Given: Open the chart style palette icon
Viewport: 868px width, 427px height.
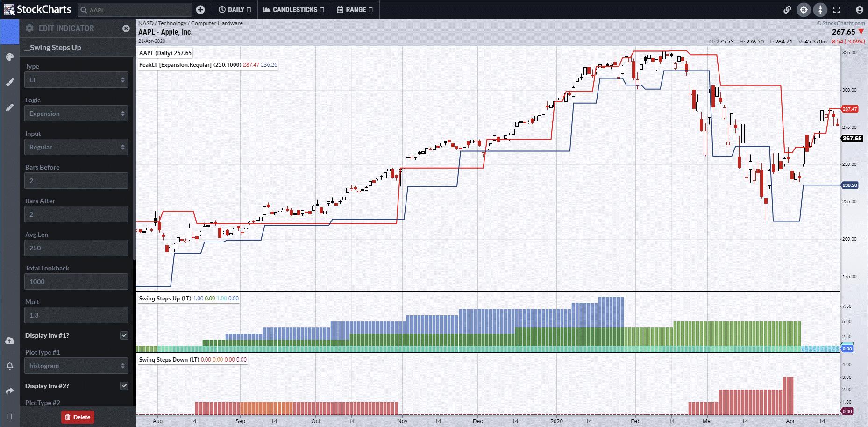Looking at the screenshot, I should pos(9,57).
